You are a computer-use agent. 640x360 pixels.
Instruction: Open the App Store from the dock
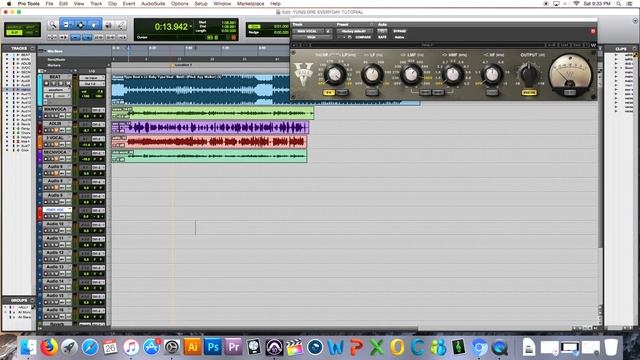click(x=151, y=347)
